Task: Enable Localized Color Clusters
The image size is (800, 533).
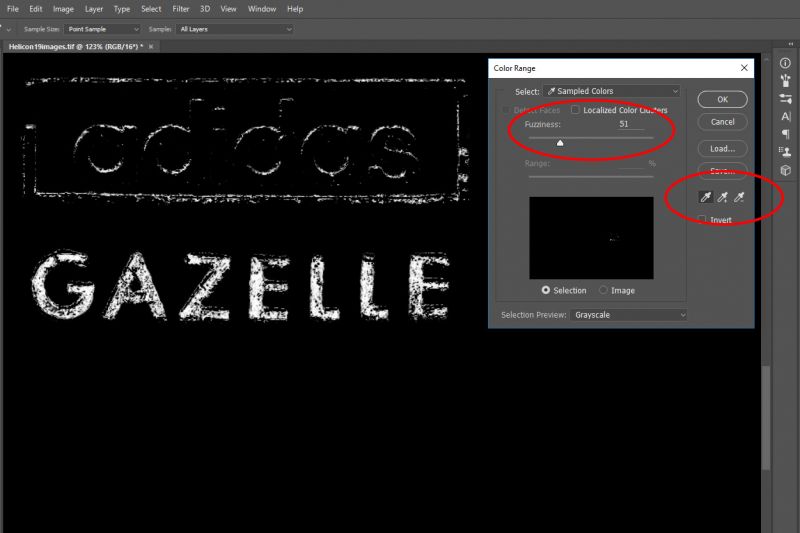Action: (575, 110)
